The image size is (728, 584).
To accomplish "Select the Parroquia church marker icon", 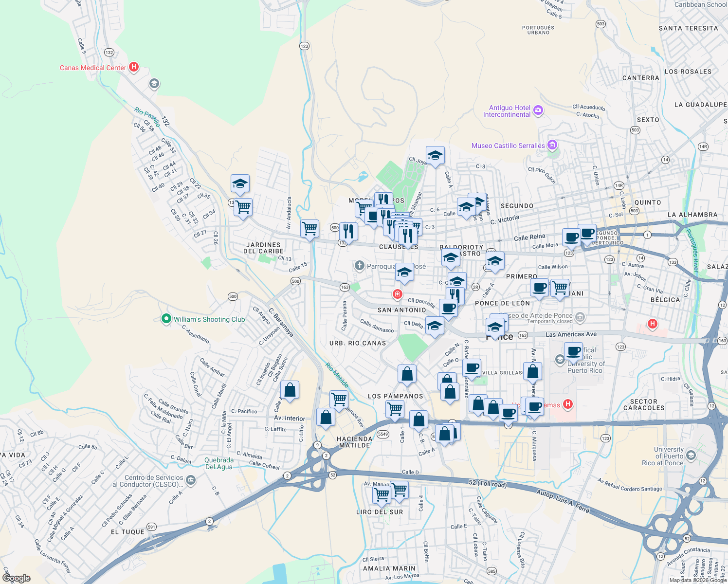I will (x=359, y=266).
